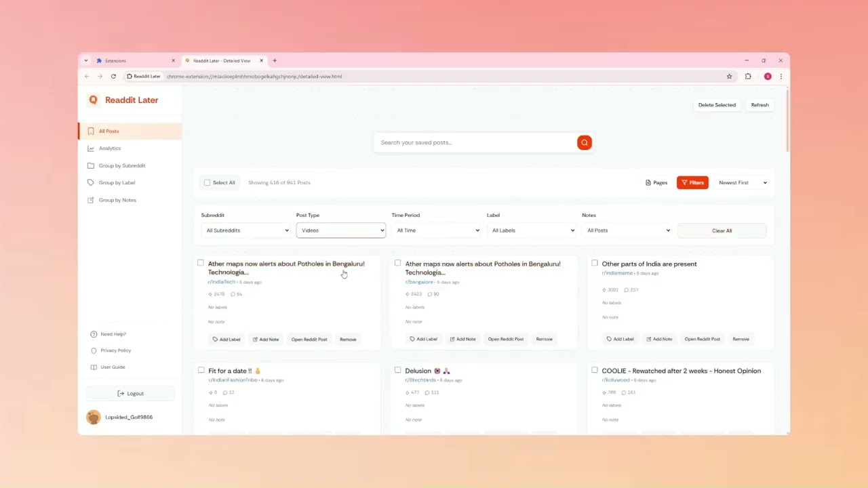
Task: Bookmark this page with the star icon
Action: pyautogui.click(x=730, y=77)
